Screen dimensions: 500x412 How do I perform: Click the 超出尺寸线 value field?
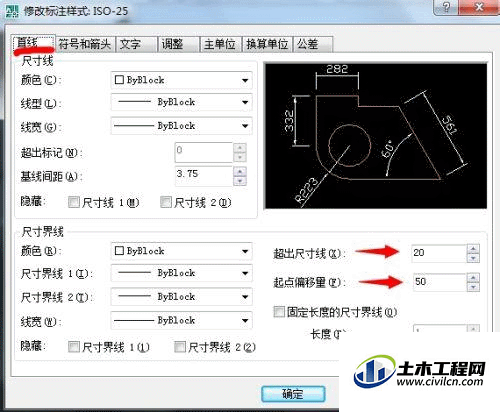pyautogui.click(x=439, y=253)
